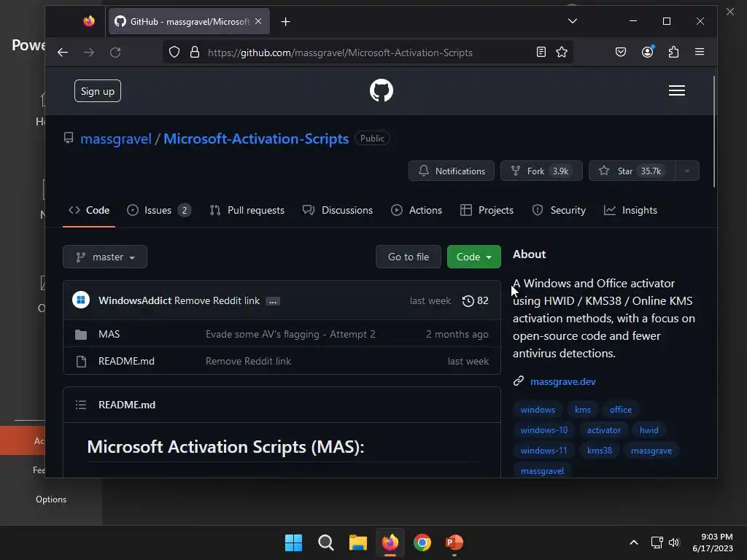Open the Security tab
Image resolution: width=747 pixels, height=560 pixels.
pos(559,210)
